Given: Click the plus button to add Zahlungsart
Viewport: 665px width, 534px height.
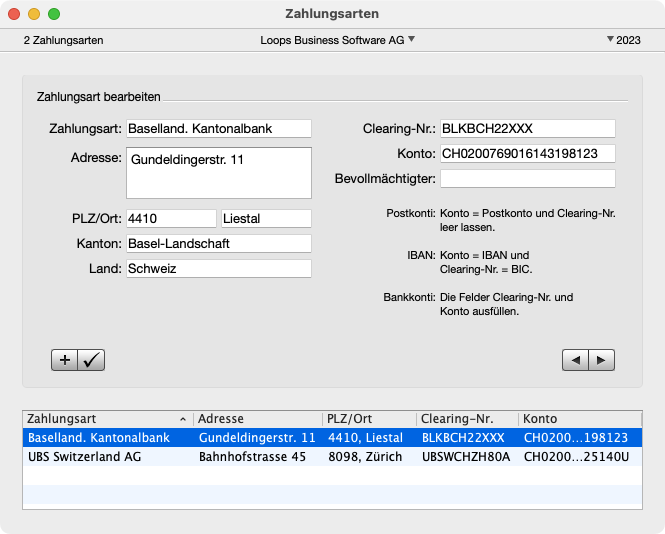Looking at the screenshot, I should coord(64,361).
